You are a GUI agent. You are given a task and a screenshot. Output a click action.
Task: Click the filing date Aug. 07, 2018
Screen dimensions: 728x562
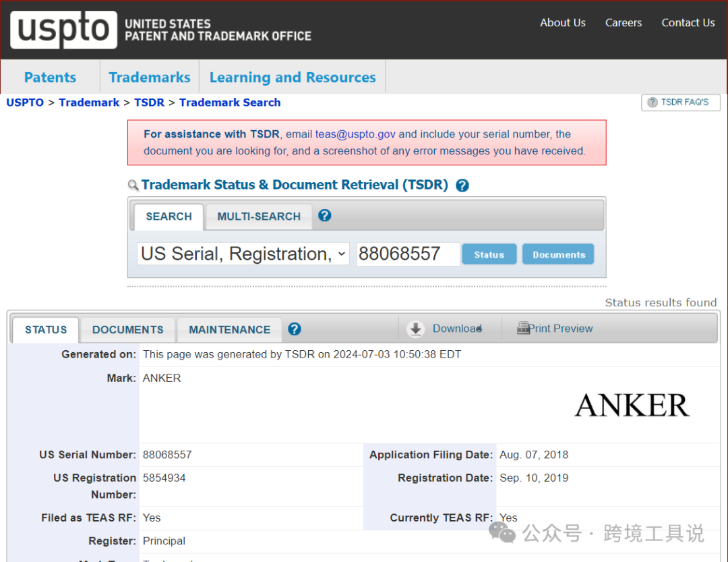pyautogui.click(x=533, y=455)
